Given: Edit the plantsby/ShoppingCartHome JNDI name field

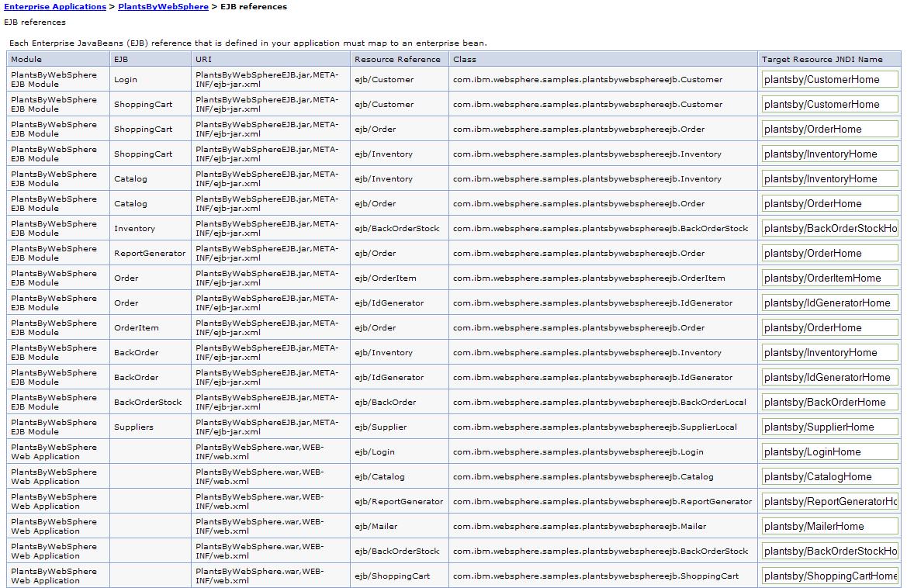Looking at the screenshot, I should point(829,577).
